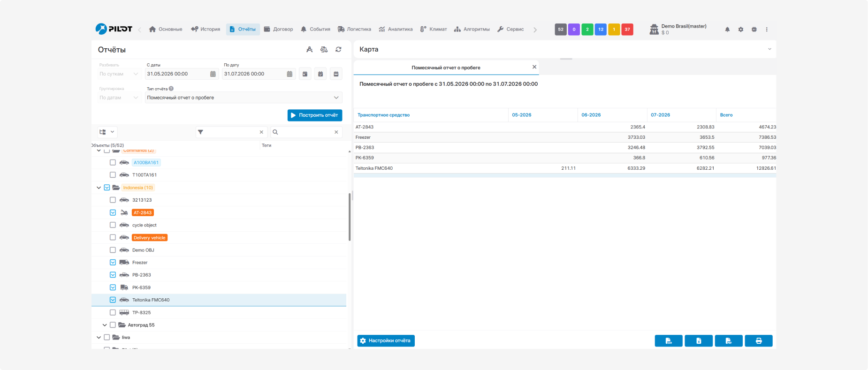Check the 3213123 object checkbox
The image size is (868, 370).
113,200
